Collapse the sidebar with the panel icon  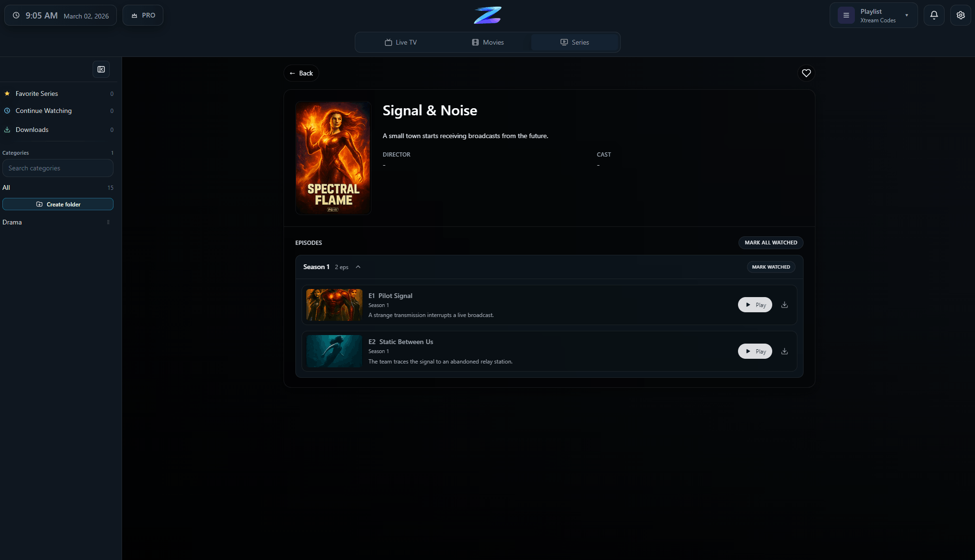click(101, 69)
